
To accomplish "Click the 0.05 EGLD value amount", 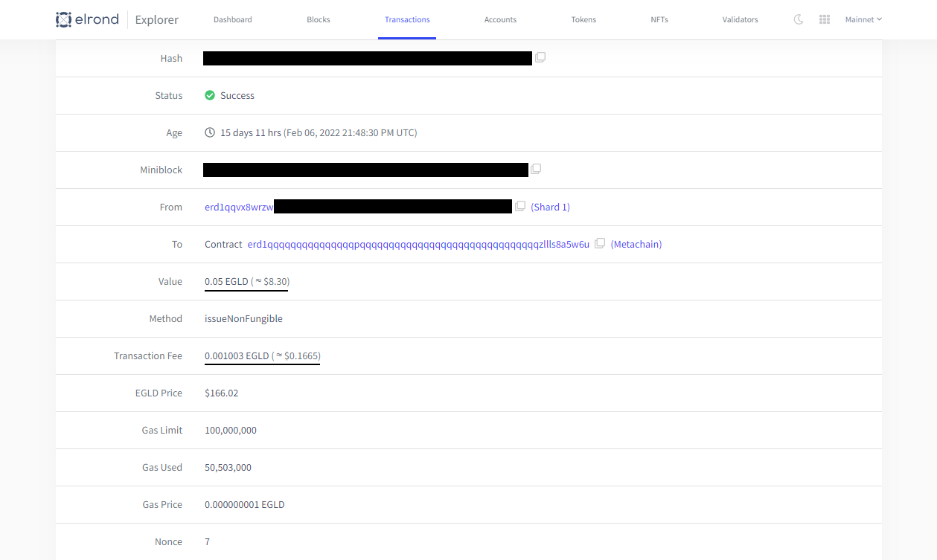I will tap(226, 282).
